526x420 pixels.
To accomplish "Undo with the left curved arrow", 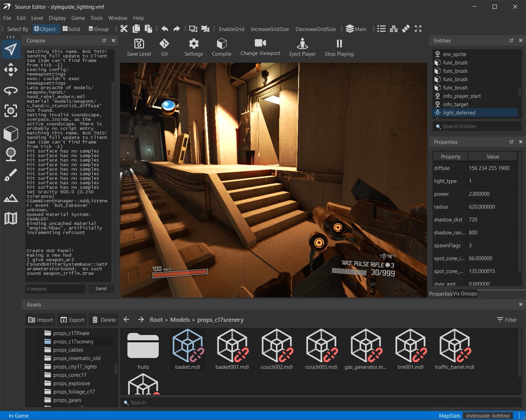I will [164, 29].
